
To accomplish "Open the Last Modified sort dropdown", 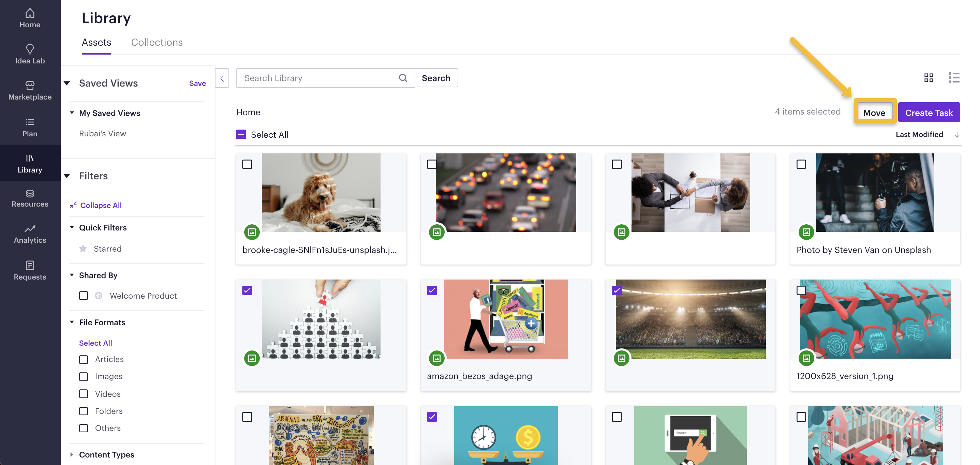I will point(919,134).
